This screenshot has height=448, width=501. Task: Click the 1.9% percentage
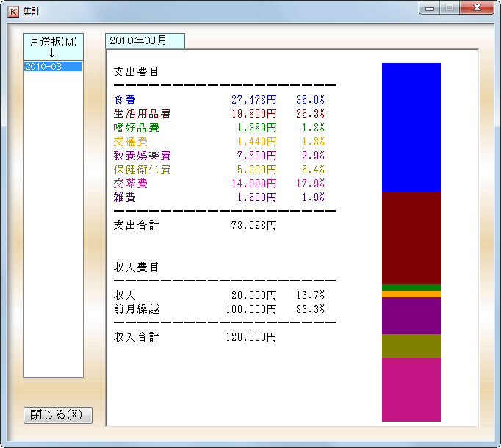click(313, 198)
